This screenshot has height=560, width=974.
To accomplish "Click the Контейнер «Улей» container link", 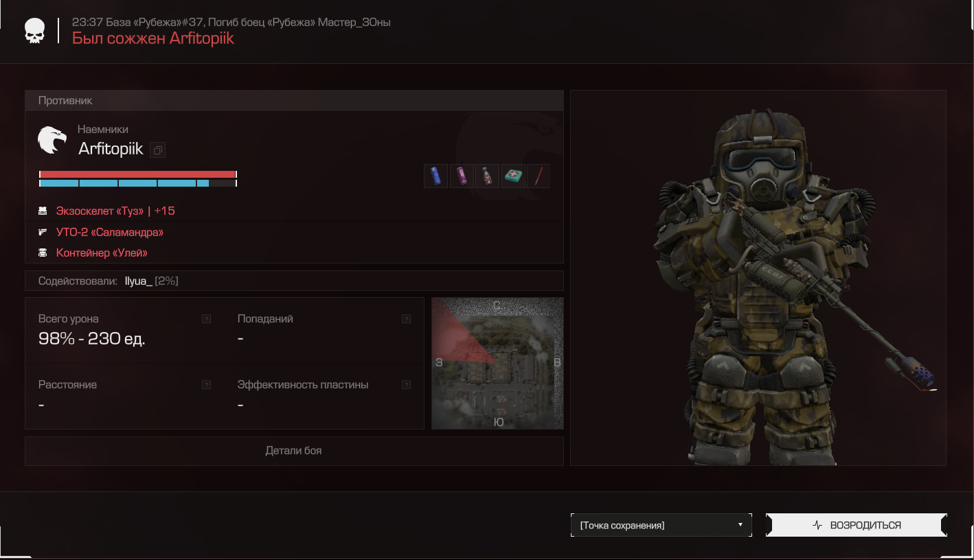I will click(102, 253).
